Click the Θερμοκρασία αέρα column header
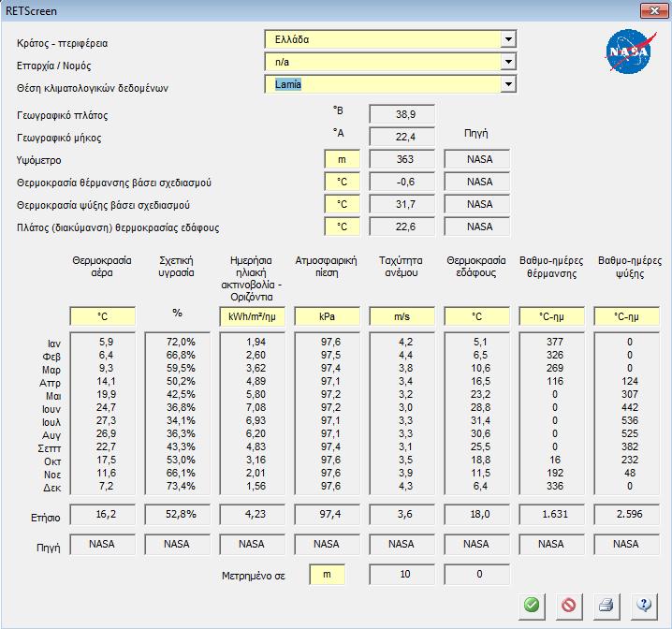Image resolution: width=672 pixels, height=629 pixels. tap(102, 267)
